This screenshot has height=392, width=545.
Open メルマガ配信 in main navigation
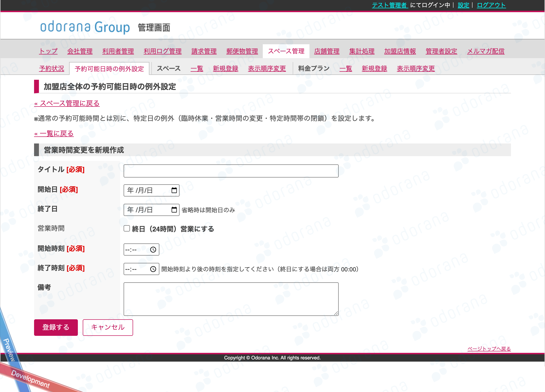(486, 51)
